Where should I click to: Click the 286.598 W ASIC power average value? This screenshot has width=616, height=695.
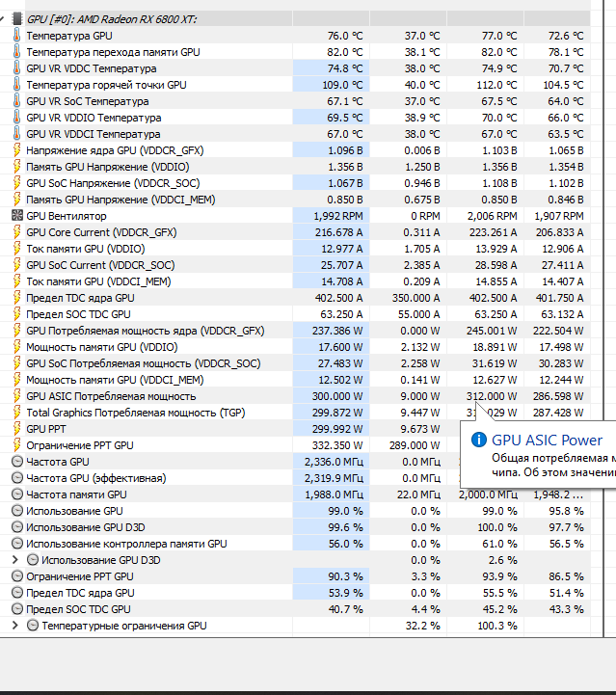pyautogui.click(x=558, y=396)
